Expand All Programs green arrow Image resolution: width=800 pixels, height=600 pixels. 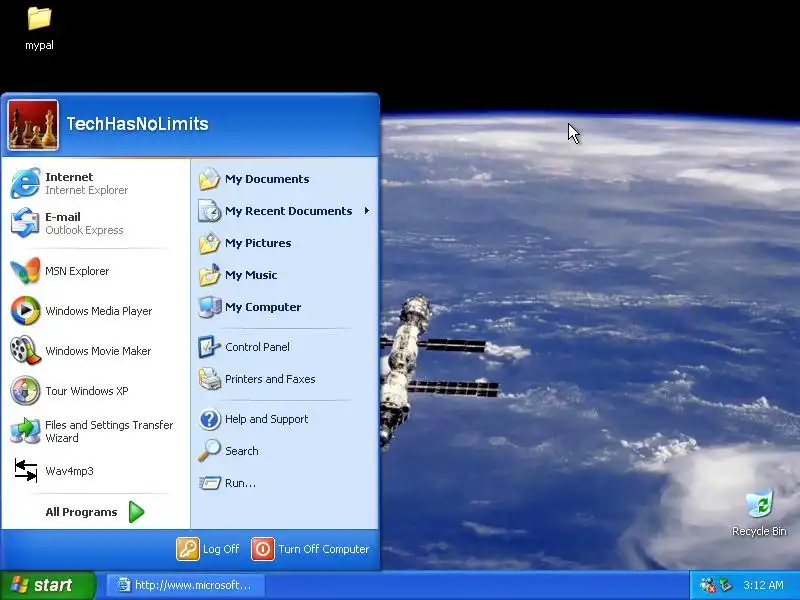[136, 512]
